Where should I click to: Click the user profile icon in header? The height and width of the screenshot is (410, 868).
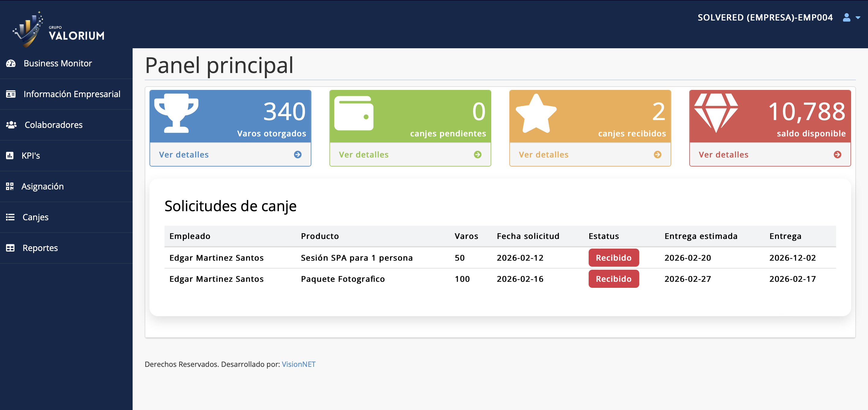[846, 17]
